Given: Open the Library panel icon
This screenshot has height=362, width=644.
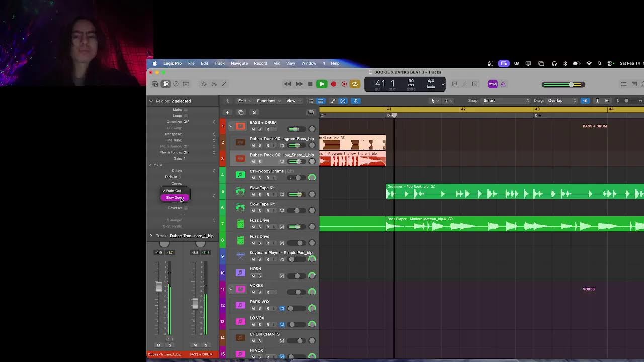Looking at the screenshot, I should (155, 84).
